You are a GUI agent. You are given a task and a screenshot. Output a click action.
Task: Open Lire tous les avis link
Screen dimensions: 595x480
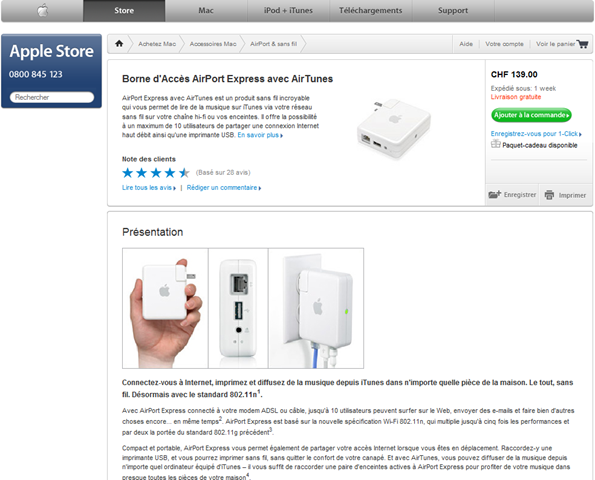149,188
